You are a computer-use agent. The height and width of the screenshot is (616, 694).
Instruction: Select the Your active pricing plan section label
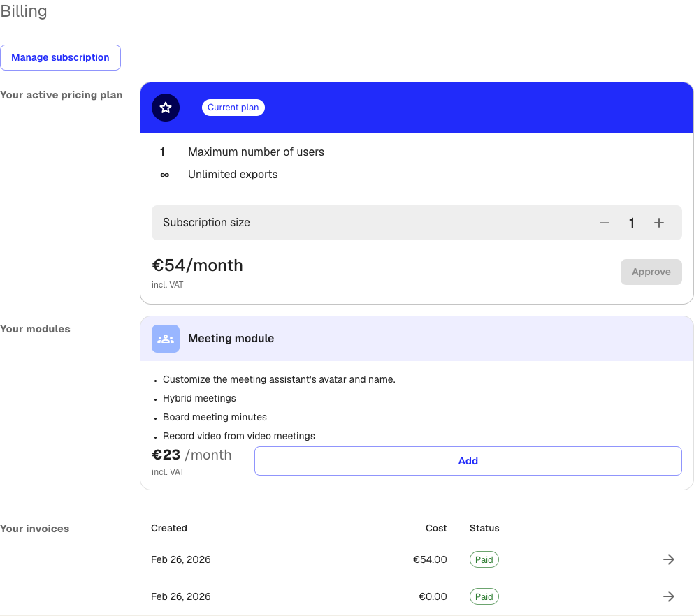click(61, 94)
